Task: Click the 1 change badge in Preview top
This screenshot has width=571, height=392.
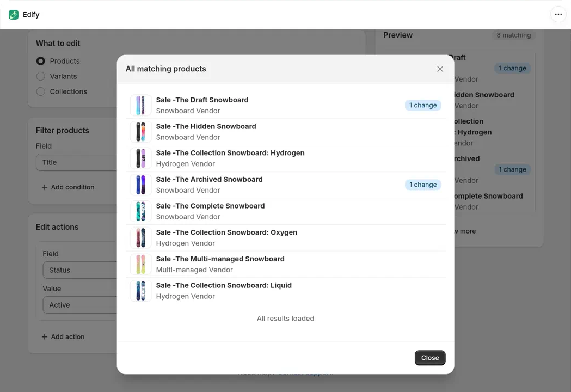Action: coord(512,68)
